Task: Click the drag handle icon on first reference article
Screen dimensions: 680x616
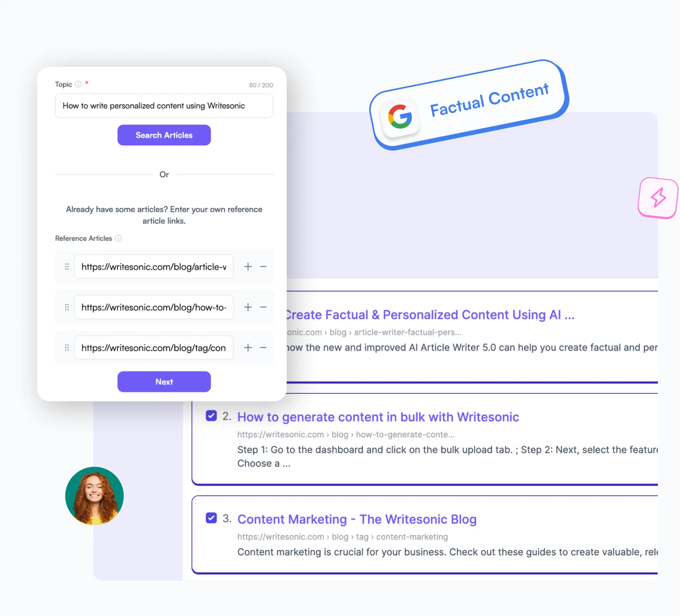Action: point(67,268)
